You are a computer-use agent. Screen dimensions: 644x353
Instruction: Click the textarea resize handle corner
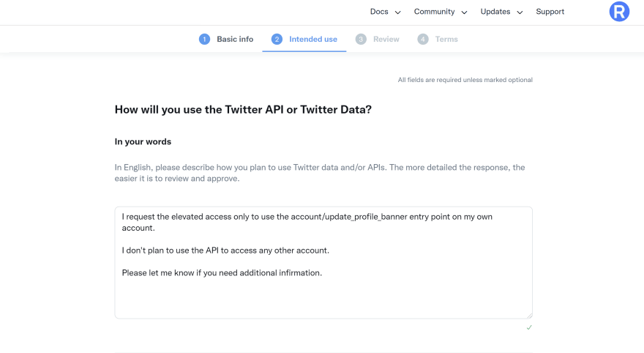click(x=530, y=316)
